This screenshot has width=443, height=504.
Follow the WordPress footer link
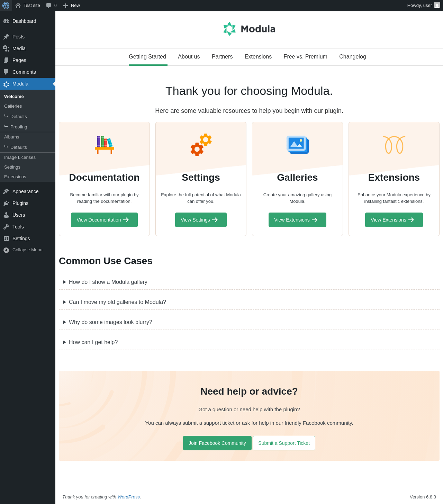pos(129,497)
